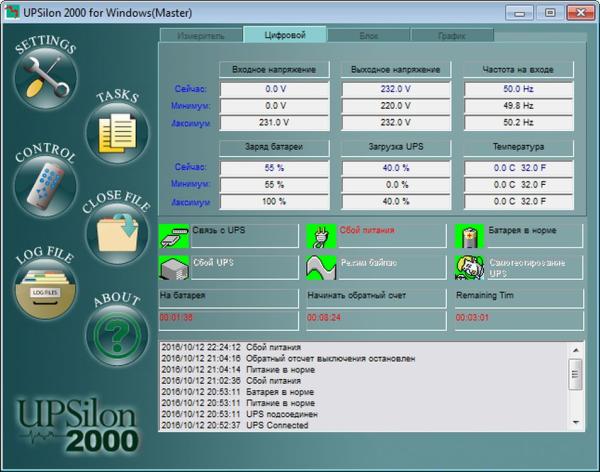
Task: Select log entry UPS подсоединен
Action: pyautogui.click(x=239, y=414)
